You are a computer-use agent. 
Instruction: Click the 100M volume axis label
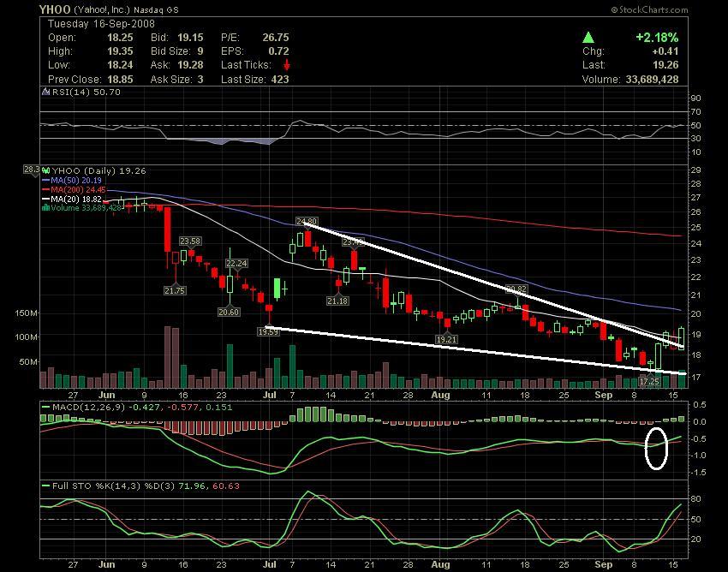pyautogui.click(x=26, y=337)
